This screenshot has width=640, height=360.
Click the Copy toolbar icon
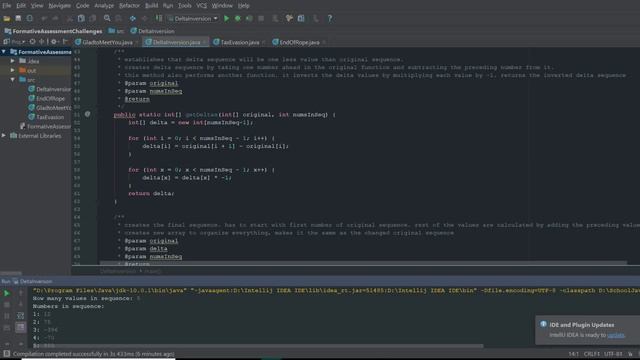pos(81,18)
